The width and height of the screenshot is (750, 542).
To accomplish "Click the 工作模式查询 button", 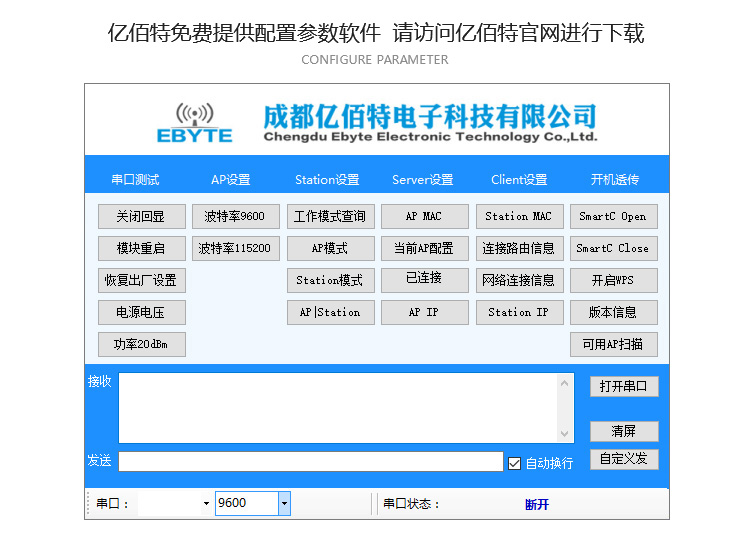I will 331,216.
